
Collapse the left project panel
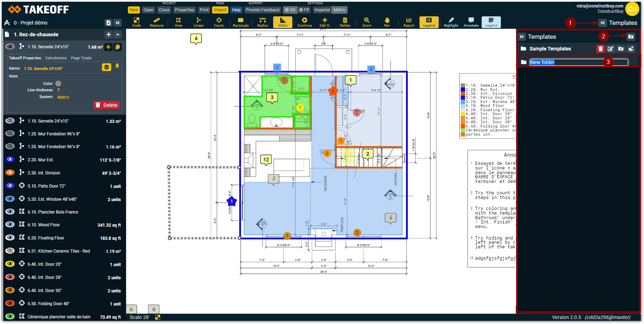pos(118,23)
